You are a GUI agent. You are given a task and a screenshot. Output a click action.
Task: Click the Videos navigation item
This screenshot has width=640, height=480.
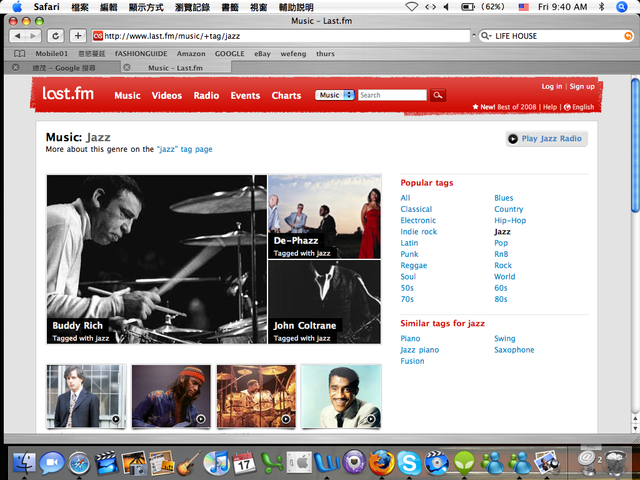(x=167, y=96)
